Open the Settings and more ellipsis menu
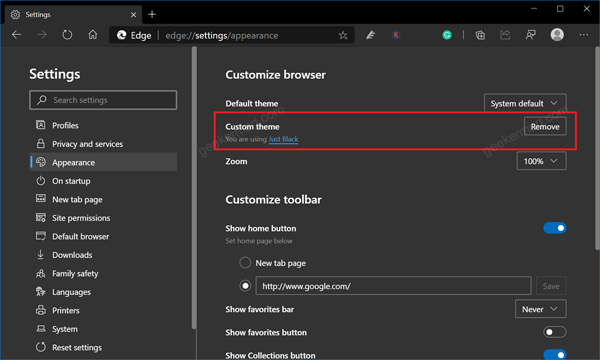This screenshot has height=360, width=600. (584, 35)
